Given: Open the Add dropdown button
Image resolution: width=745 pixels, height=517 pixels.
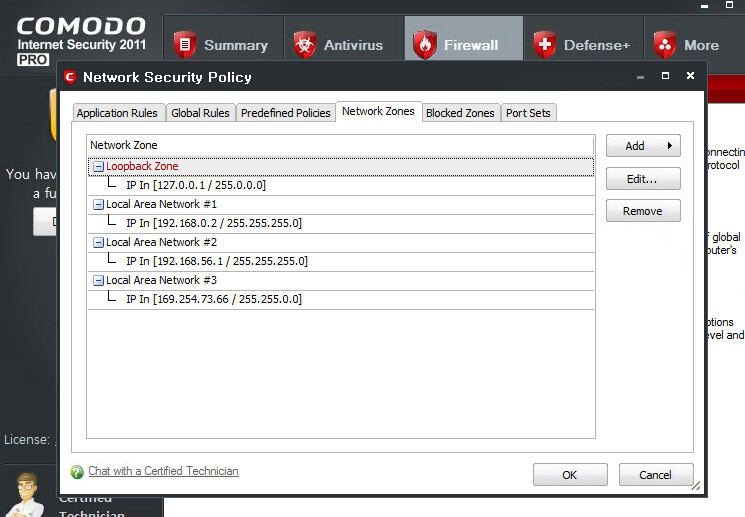Looking at the screenshot, I should [x=643, y=146].
